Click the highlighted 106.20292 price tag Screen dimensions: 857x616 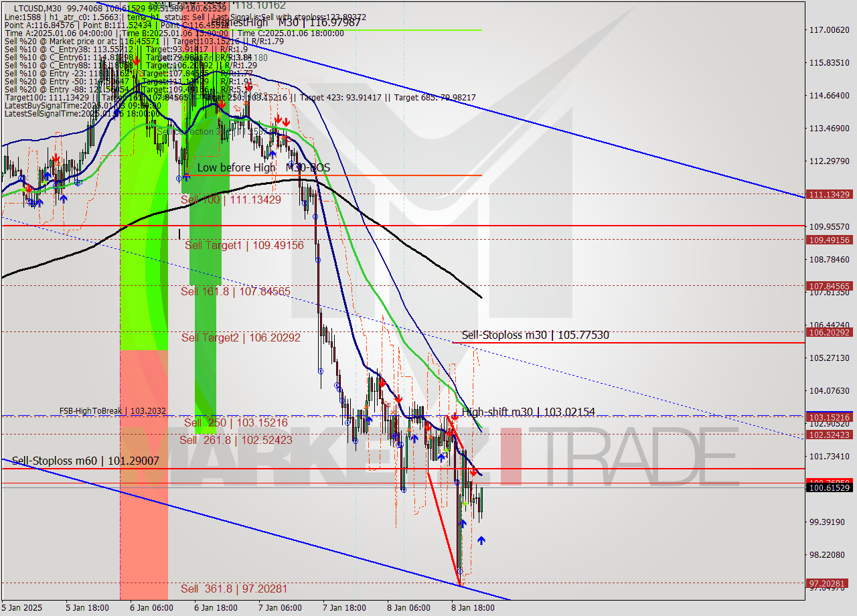(829, 332)
